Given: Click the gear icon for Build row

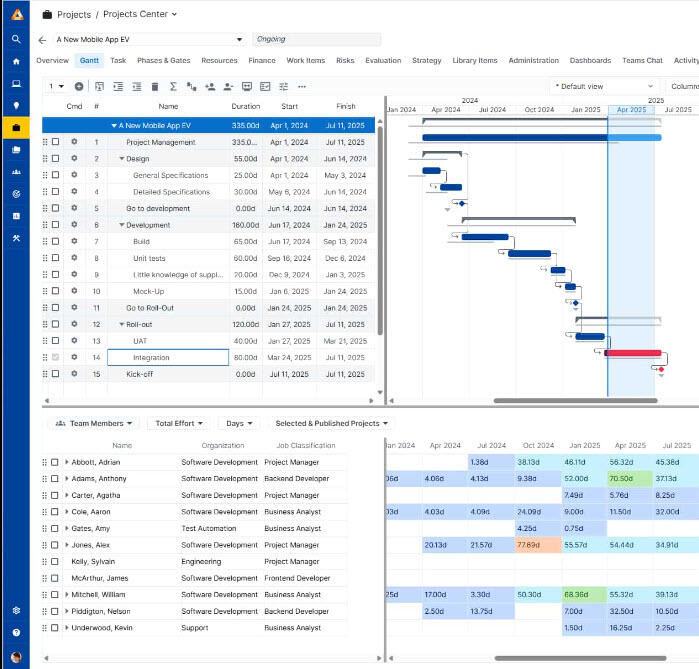Looking at the screenshot, I should pyautogui.click(x=74, y=242).
